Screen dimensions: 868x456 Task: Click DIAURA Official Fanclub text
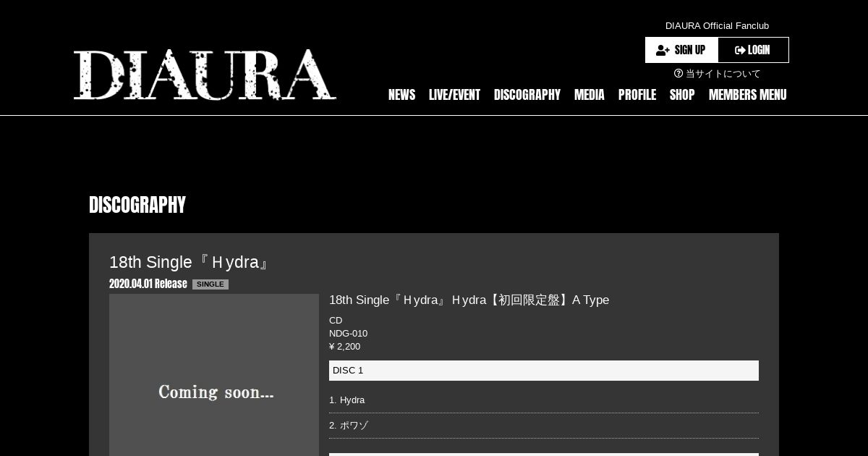tap(717, 26)
